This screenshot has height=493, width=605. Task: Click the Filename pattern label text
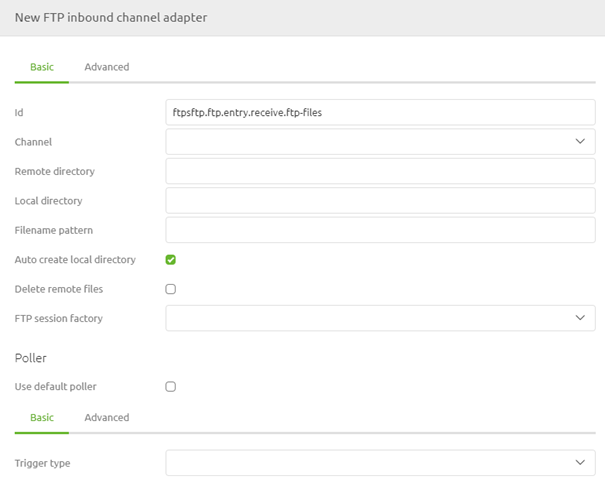54,230
